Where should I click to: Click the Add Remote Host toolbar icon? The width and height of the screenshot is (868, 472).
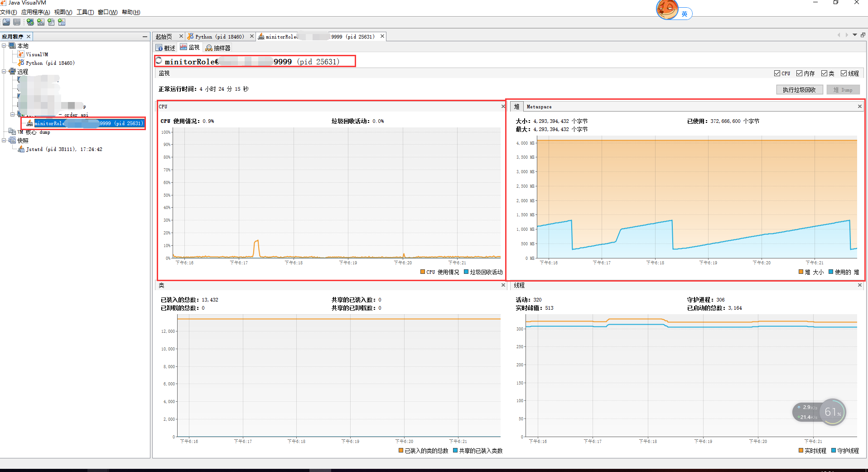click(30, 22)
